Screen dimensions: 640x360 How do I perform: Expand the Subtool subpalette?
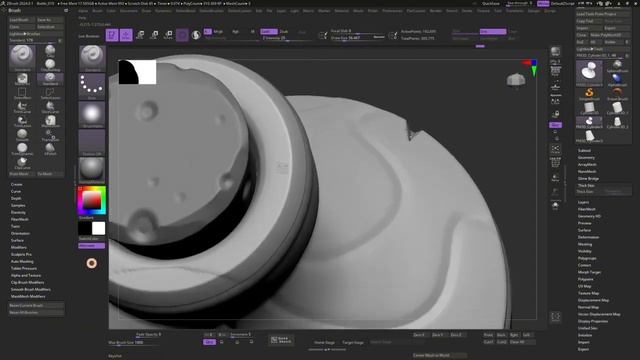click(584, 151)
